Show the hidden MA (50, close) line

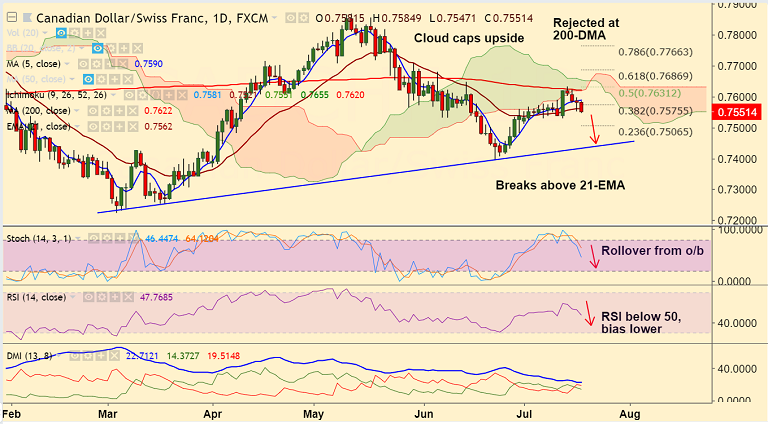pos(88,79)
